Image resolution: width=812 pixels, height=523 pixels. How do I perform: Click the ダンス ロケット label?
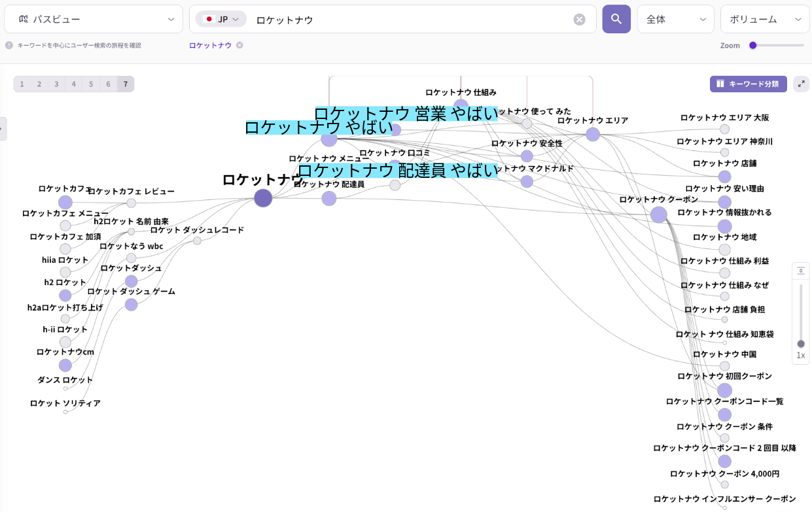click(x=65, y=380)
